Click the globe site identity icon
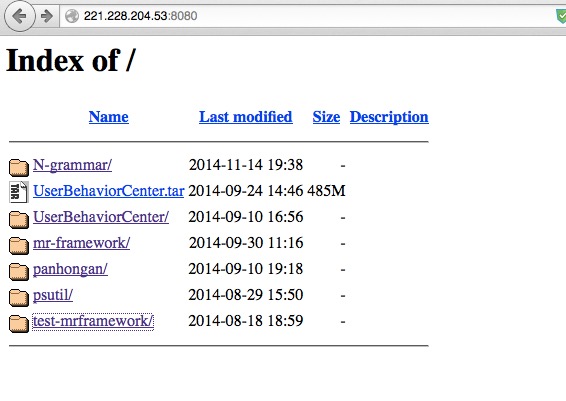Viewport: 566px width, 401px height. 72,16
